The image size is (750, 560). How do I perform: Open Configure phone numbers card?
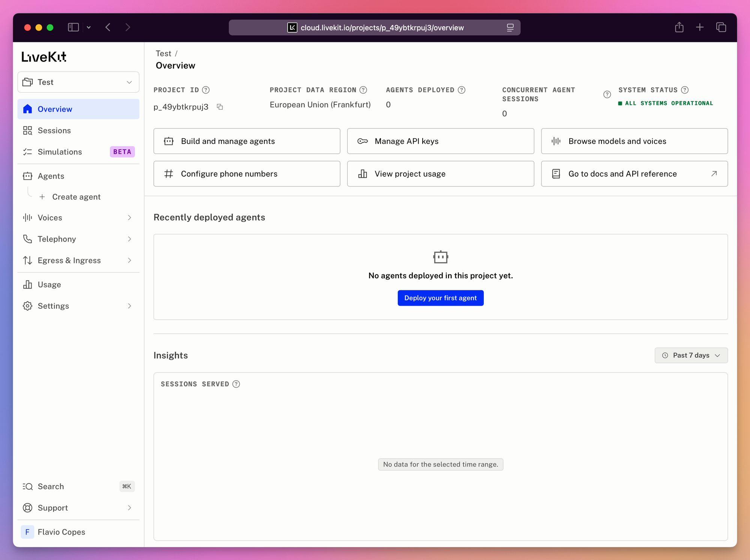[x=247, y=174]
